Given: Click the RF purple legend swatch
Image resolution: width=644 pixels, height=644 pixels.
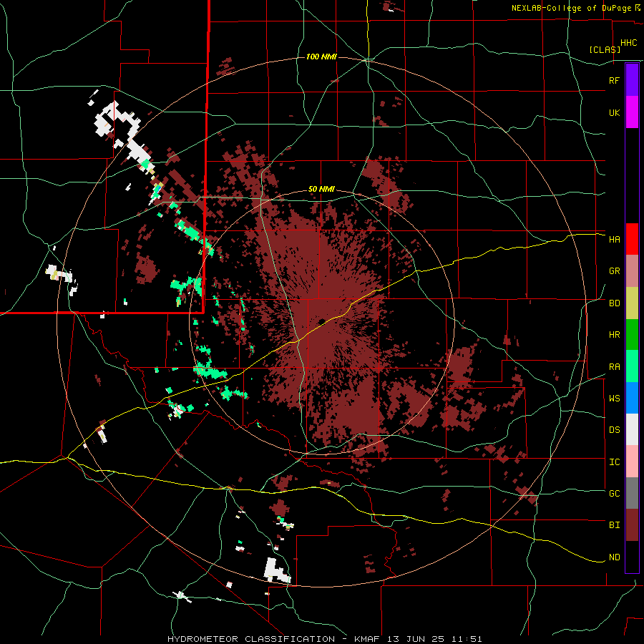Looking at the screenshot, I should tap(632, 80).
